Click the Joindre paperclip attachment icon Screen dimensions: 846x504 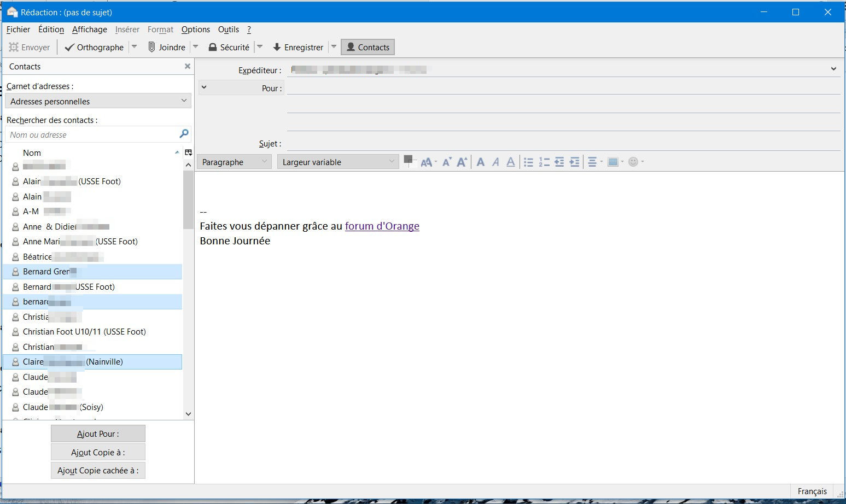(152, 48)
